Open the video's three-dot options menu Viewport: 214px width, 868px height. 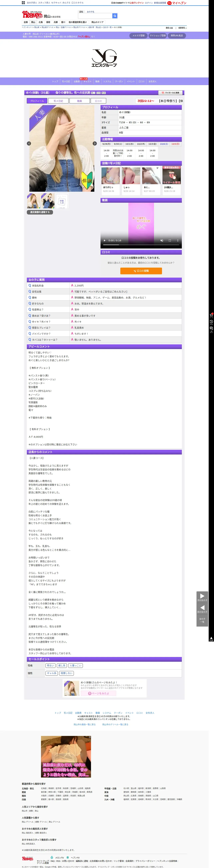tap(178, 241)
